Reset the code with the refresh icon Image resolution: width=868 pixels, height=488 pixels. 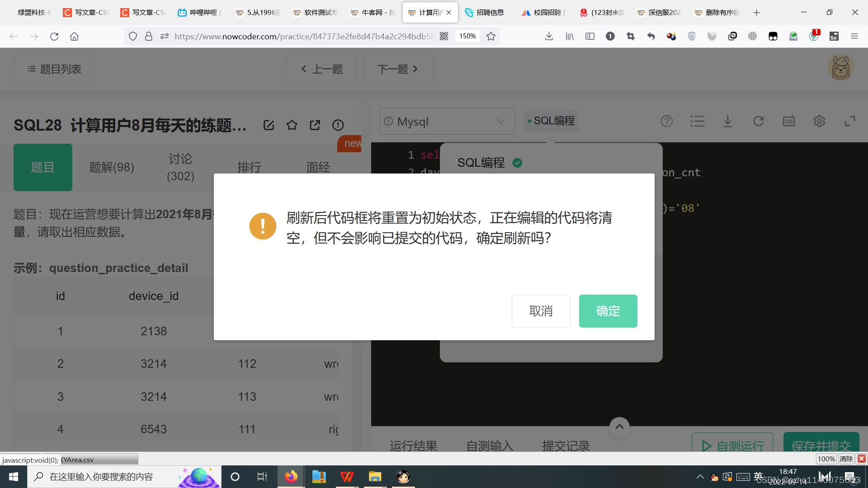(758, 121)
